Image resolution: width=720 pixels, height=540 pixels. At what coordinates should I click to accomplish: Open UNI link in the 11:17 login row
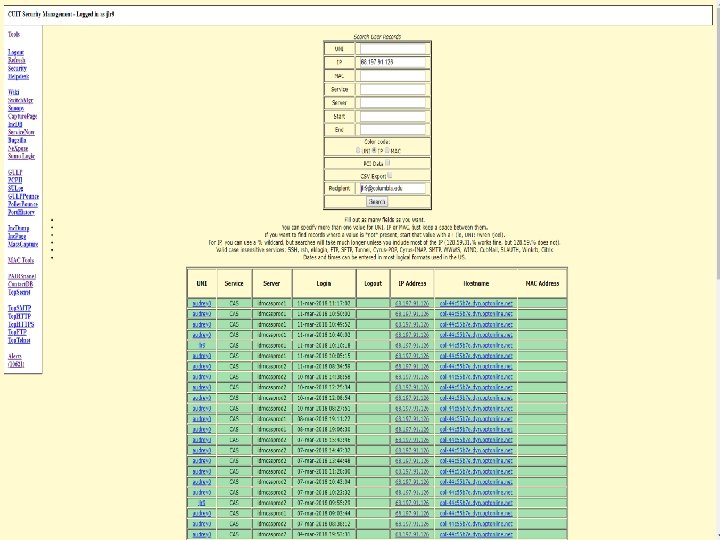(202, 304)
